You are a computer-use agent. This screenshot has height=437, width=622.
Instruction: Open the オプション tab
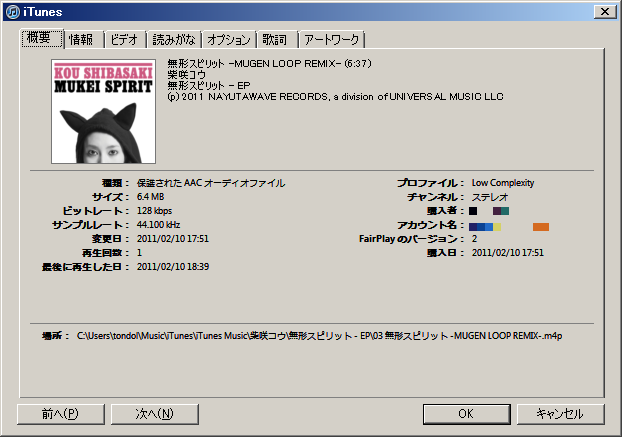click(x=229, y=40)
